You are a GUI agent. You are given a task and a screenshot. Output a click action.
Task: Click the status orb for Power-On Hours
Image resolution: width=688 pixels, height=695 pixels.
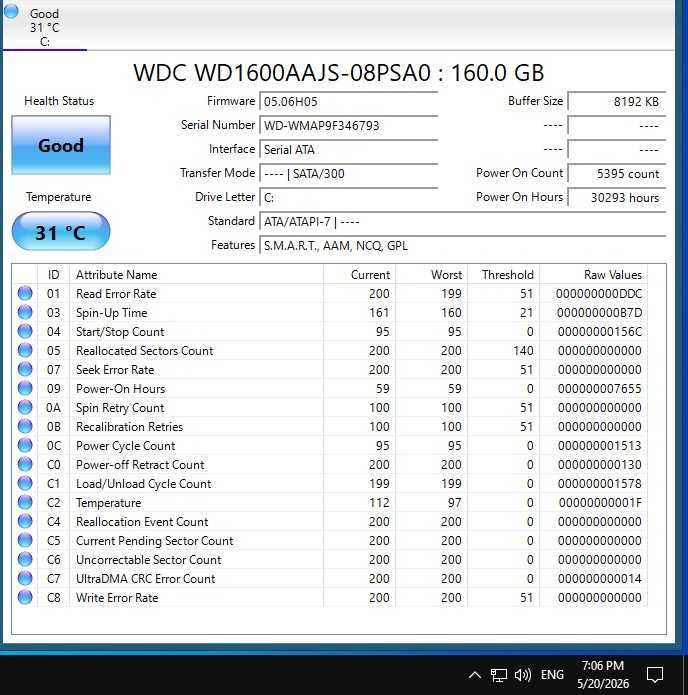coord(25,388)
